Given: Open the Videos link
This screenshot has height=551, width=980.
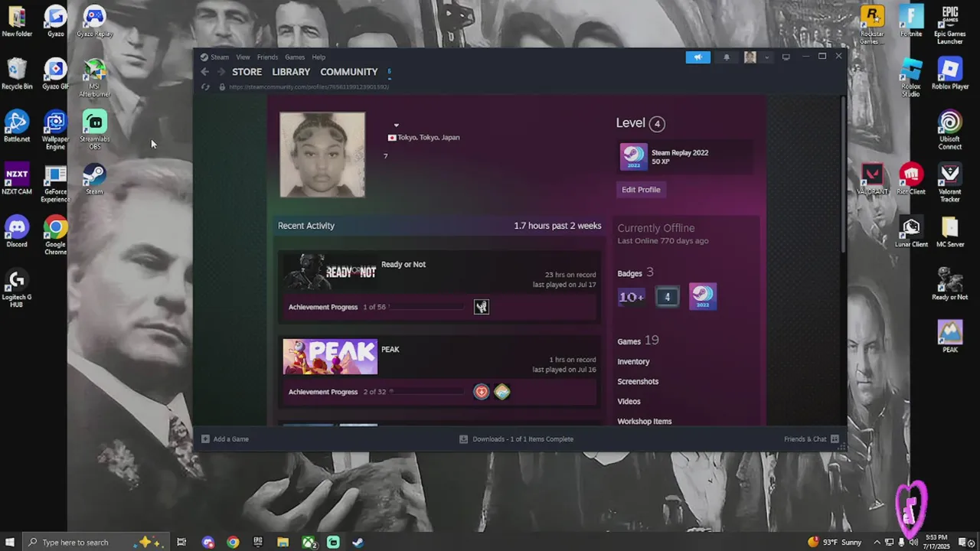Looking at the screenshot, I should pyautogui.click(x=629, y=402).
